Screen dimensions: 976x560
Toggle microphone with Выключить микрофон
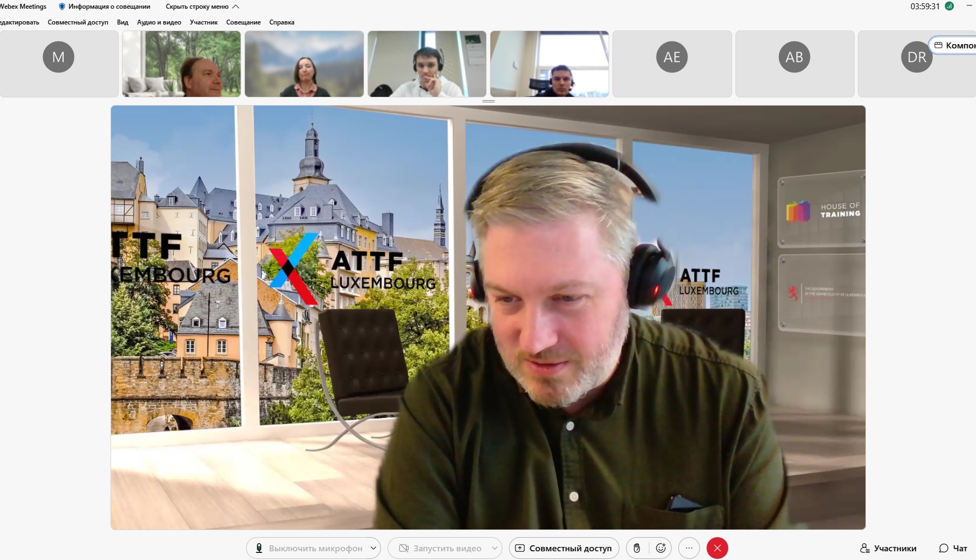click(308, 548)
